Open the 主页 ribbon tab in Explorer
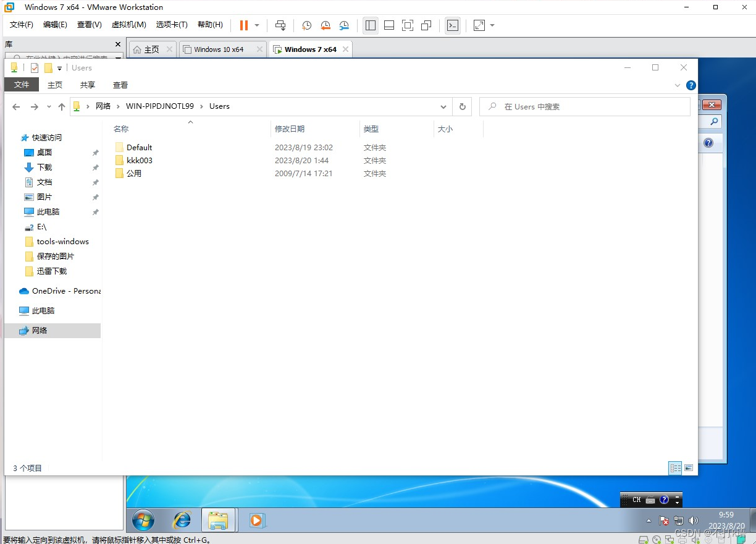Screen dimensions: 756x544 (55, 85)
